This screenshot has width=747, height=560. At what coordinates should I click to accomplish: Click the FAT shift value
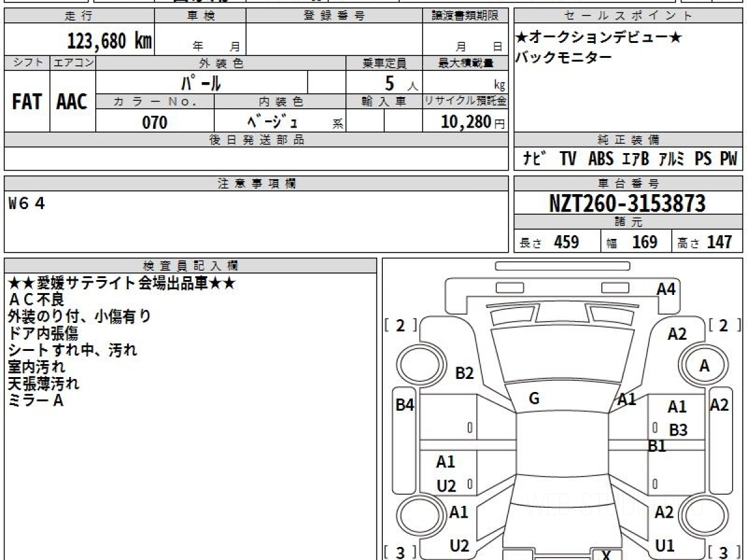(x=27, y=102)
